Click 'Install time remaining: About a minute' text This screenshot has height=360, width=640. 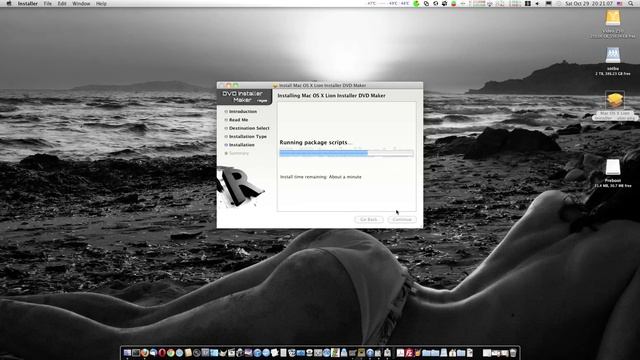point(321,177)
